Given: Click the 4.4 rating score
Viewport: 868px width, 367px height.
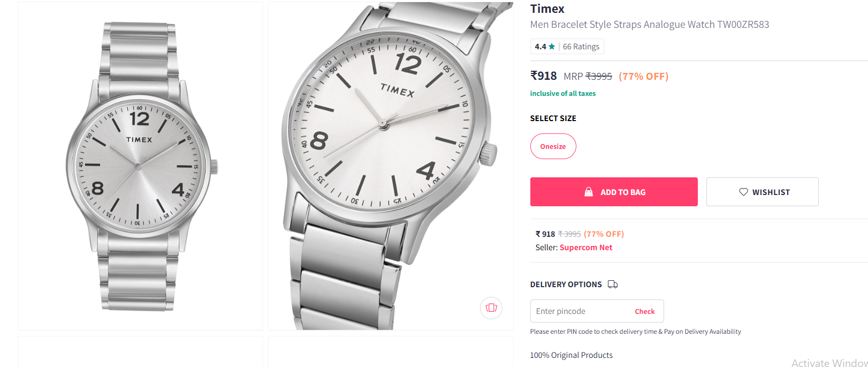Looking at the screenshot, I should pos(540,47).
